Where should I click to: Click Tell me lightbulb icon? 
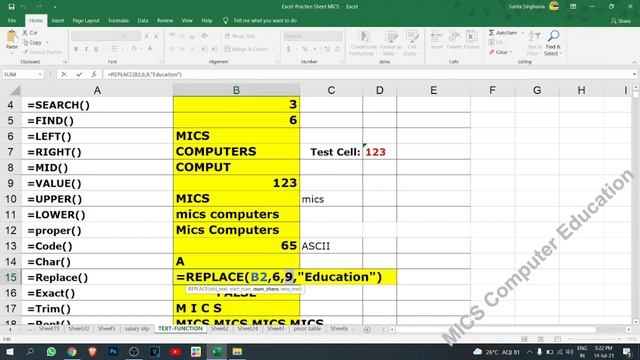pyautogui.click(x=225, y=20)
